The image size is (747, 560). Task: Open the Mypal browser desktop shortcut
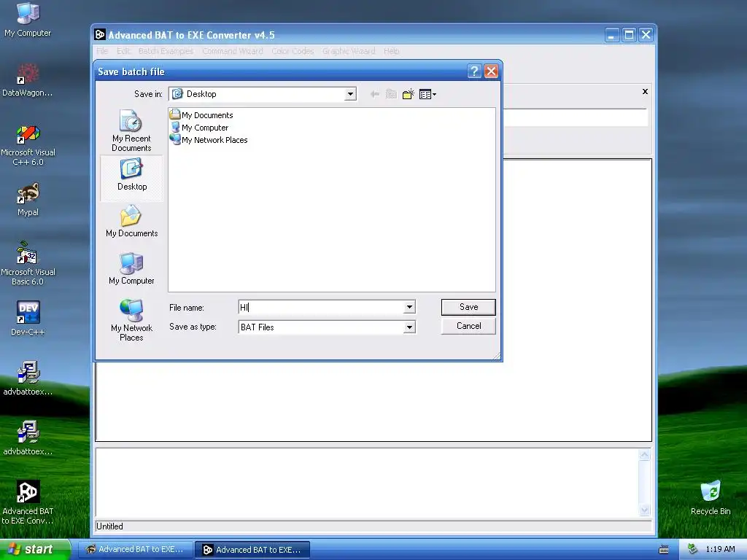(x=28, y=200)
